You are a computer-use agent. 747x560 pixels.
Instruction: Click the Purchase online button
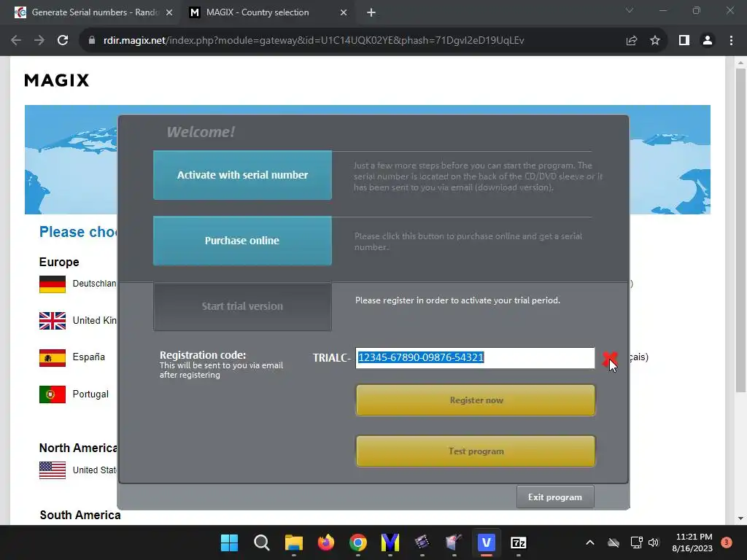(x=242, y=241)
